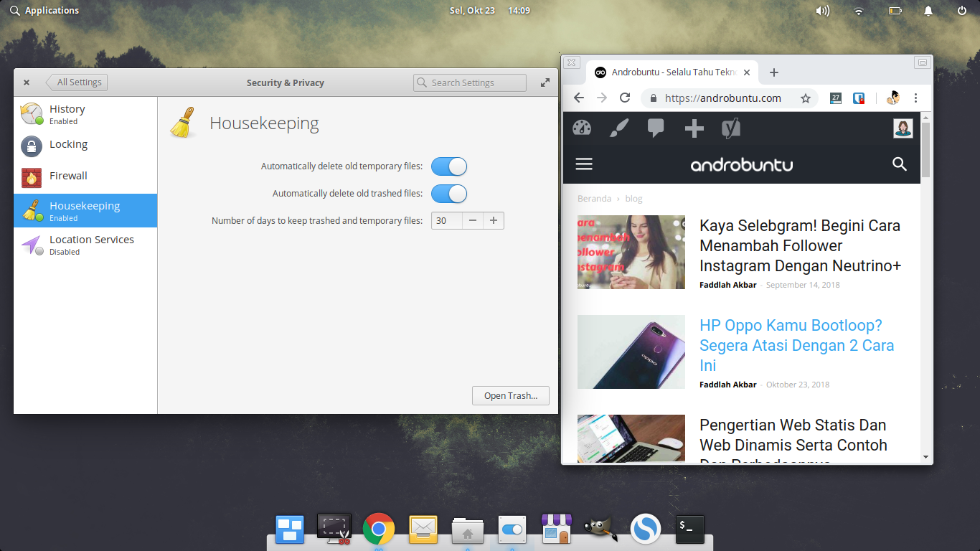Image resolution: width=980 pixels, height=551 pixels.
Task: Open comments via the speech bubble icon
Action: [655, 128]
